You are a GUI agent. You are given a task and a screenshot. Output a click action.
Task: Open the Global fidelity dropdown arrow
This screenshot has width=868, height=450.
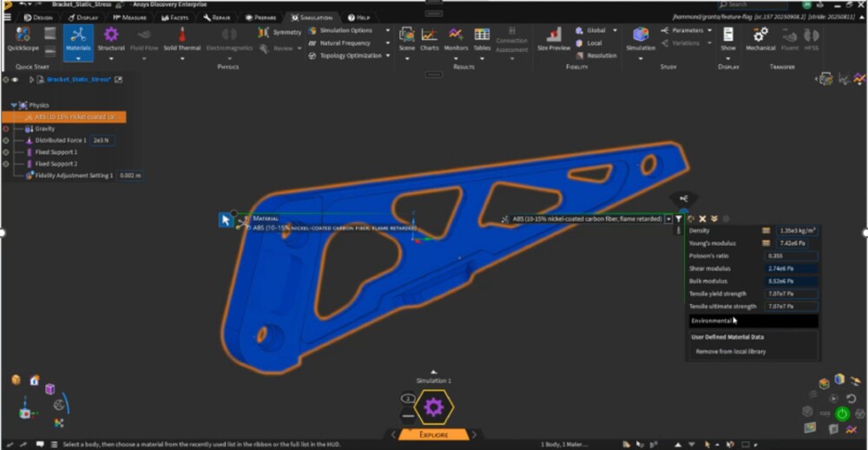(615, 30)
